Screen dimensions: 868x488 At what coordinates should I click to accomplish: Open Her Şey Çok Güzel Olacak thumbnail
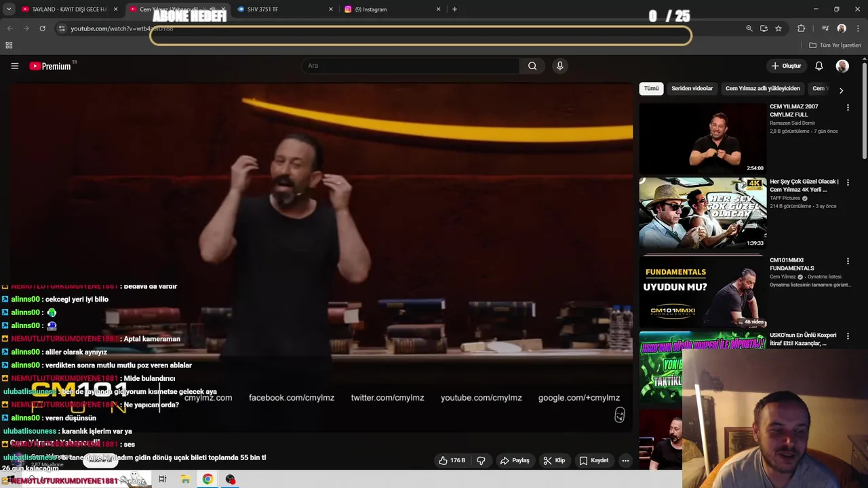(x=703, y=213)
